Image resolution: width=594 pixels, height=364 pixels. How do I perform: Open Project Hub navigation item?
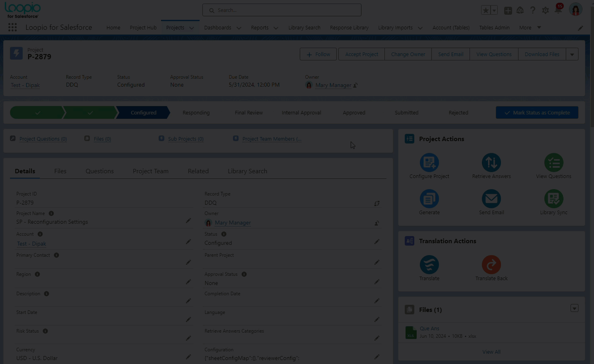[x=143, y=27]
